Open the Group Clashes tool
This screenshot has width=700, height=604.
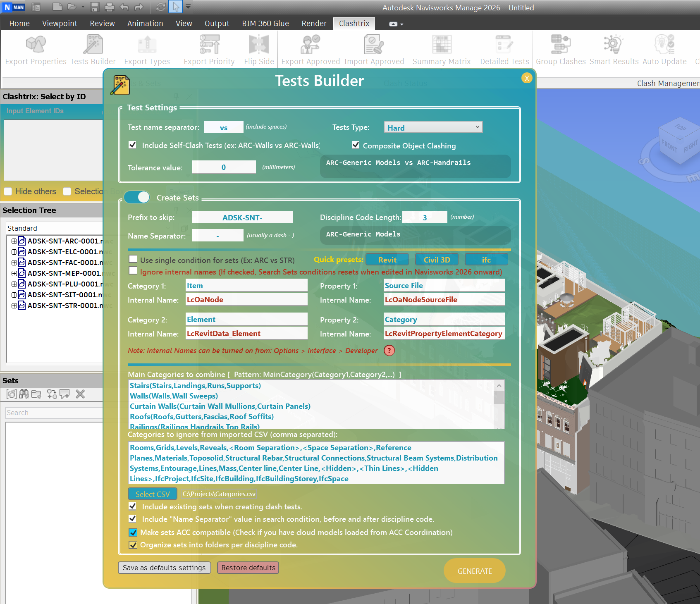pyautogui.click(x=560, y=45)
